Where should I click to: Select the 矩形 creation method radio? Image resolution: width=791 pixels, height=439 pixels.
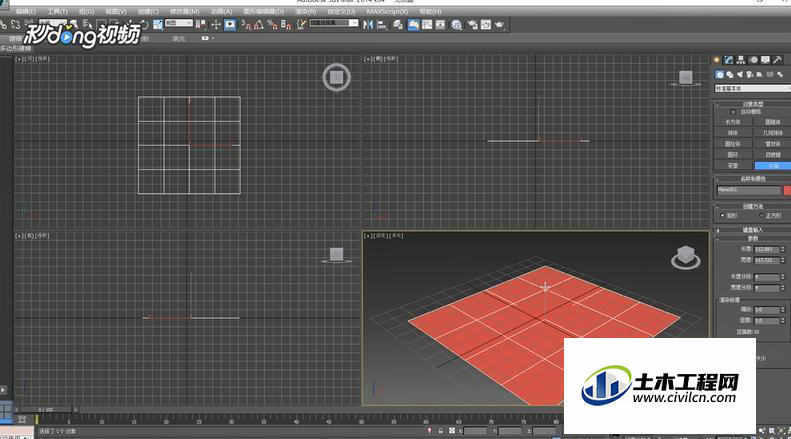point(722,215)
